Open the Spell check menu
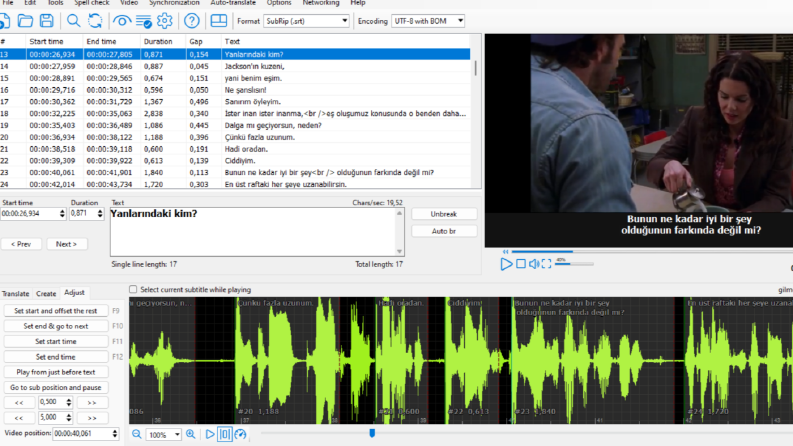This screenshot has width=793, height=446. (x=92, y=3)
